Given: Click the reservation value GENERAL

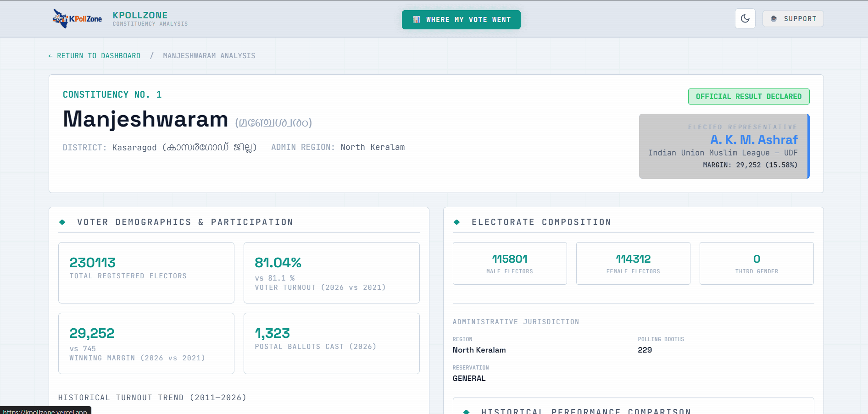Looking at the screenshot, I should [x=469, y=378].
